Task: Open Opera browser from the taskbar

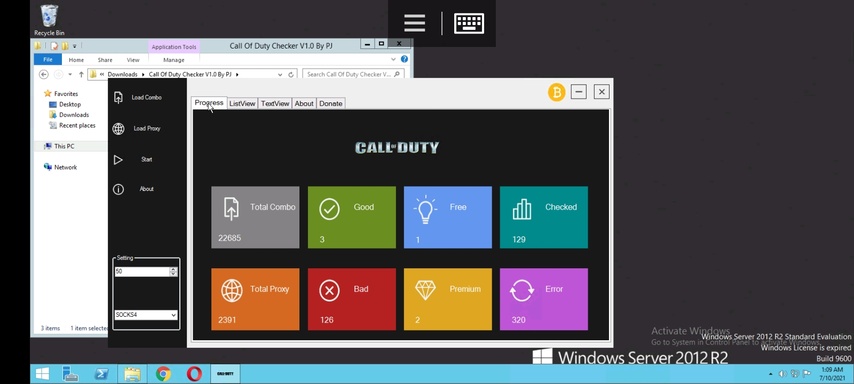Action: (x=194, y=374)
